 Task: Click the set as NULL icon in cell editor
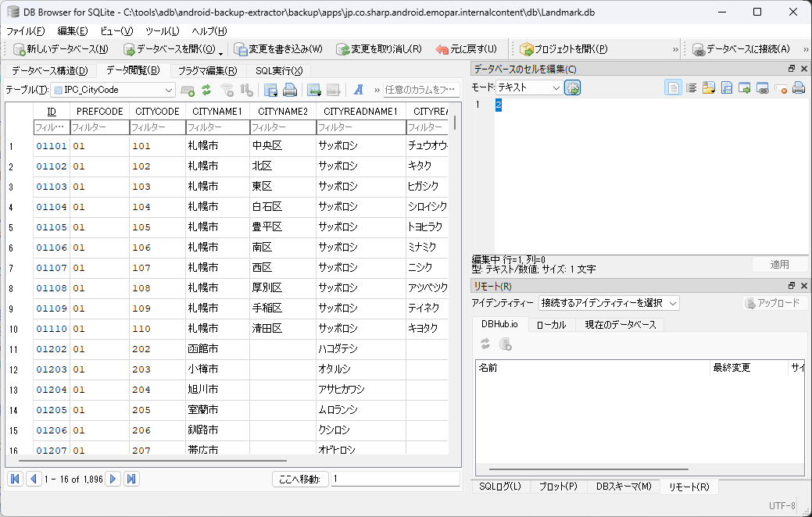pos(781,88)
